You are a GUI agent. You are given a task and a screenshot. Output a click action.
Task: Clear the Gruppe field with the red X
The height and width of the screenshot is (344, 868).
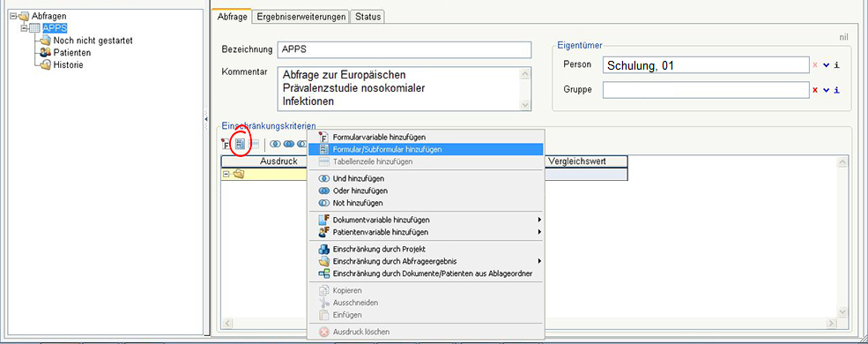(815, 90)
